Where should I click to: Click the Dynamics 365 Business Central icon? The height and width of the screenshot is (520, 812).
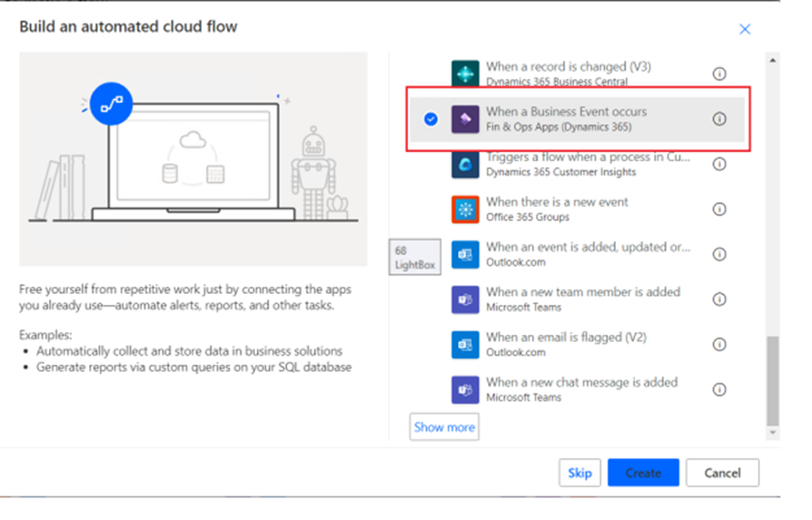tap(465, 74)
